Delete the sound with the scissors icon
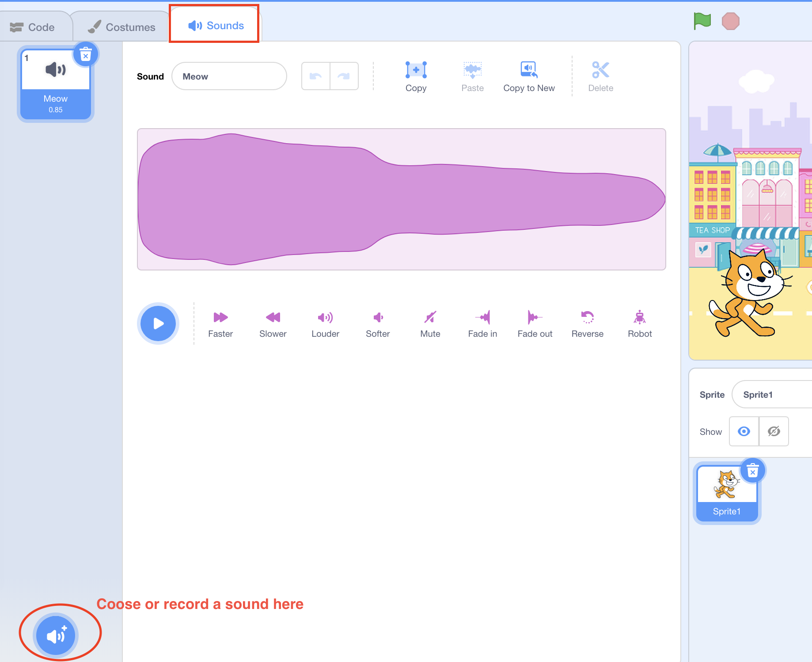 [600, 76]
